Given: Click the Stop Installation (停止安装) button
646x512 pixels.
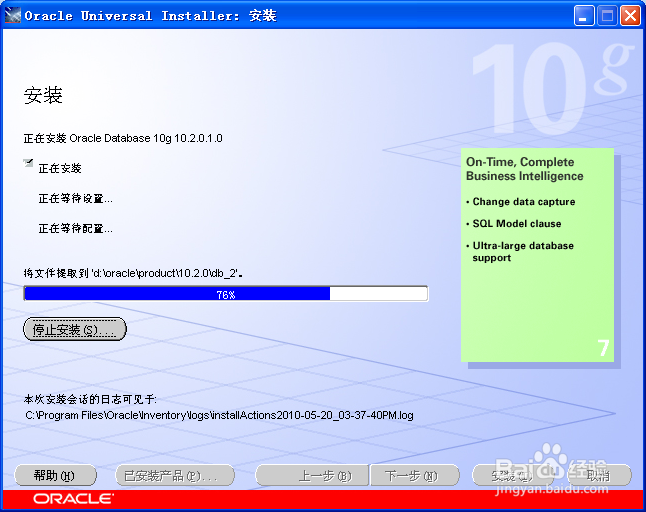Looking at the screenshot, I should click(75, 329).
